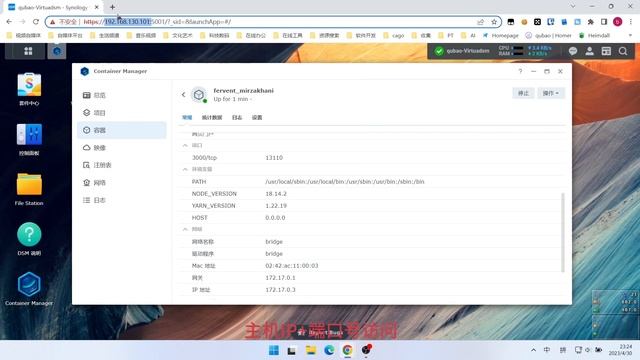Viewport: 640px width, 360px height.
Task: Switch to the 日志 log tab of container
Action: [237, 118]
